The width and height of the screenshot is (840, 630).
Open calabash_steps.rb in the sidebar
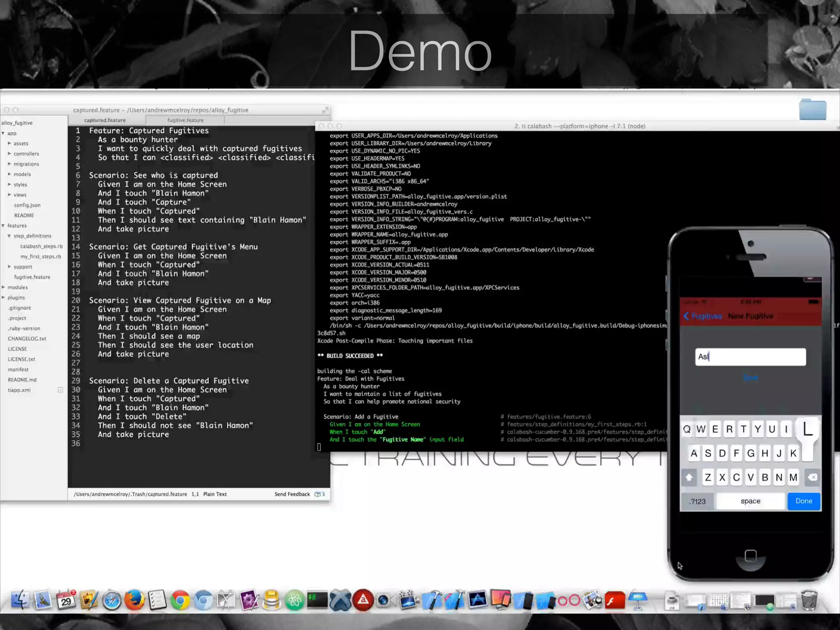[x=41, y=246]
